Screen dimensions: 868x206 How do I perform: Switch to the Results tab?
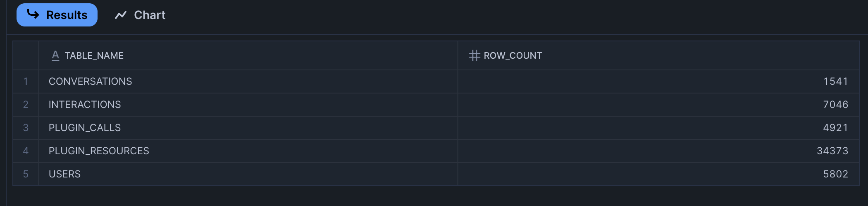[57, 15]
